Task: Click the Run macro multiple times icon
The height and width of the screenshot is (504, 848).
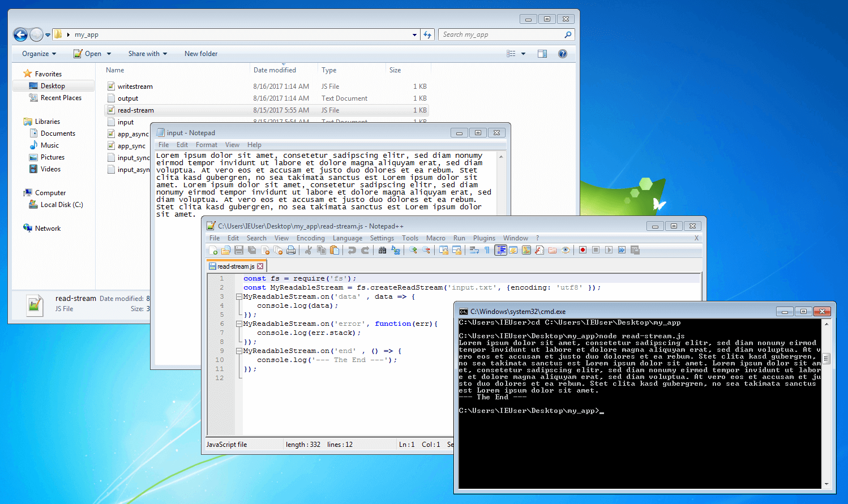Action: tap(622, 250)
